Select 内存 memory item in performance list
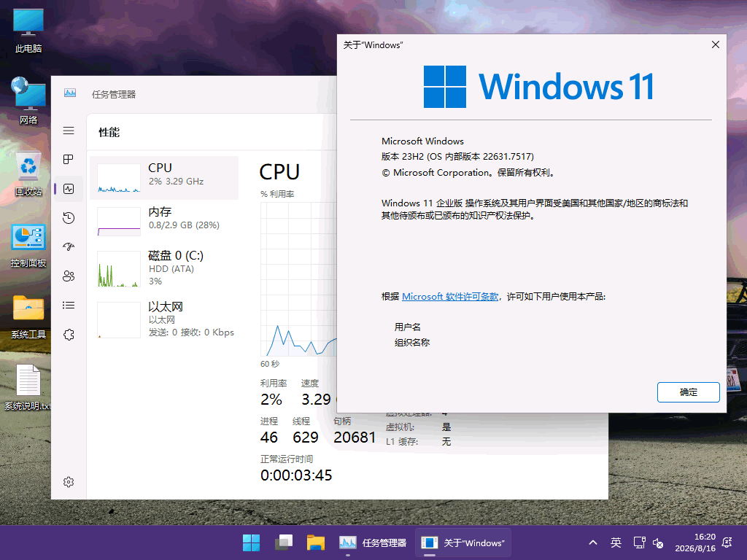The image size is (747, 560). coord(164,222)
